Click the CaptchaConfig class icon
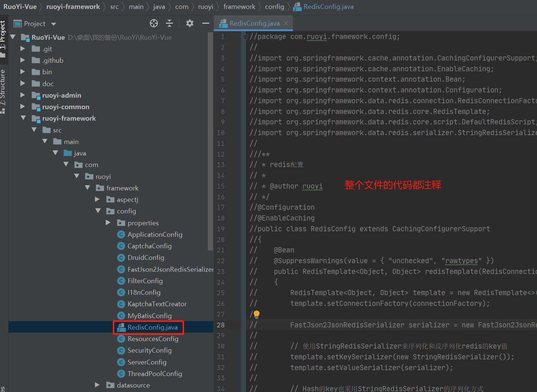The height and width of the screenshot is (392, 537). point(121,246)
